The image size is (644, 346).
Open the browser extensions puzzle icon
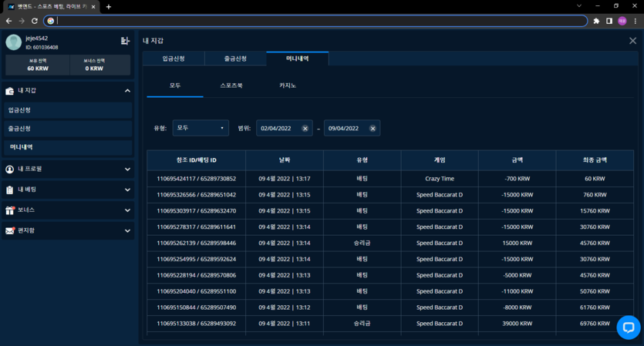pos(596,21)
